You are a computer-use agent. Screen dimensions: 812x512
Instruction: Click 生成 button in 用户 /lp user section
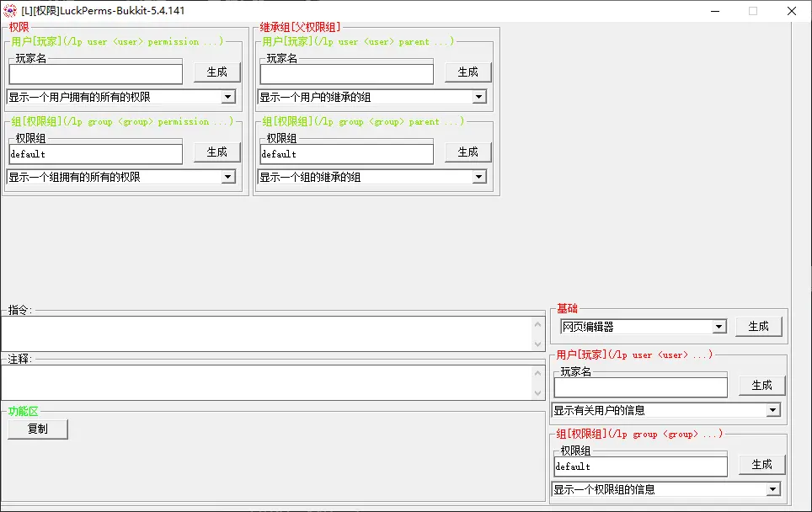click(761, 386)
